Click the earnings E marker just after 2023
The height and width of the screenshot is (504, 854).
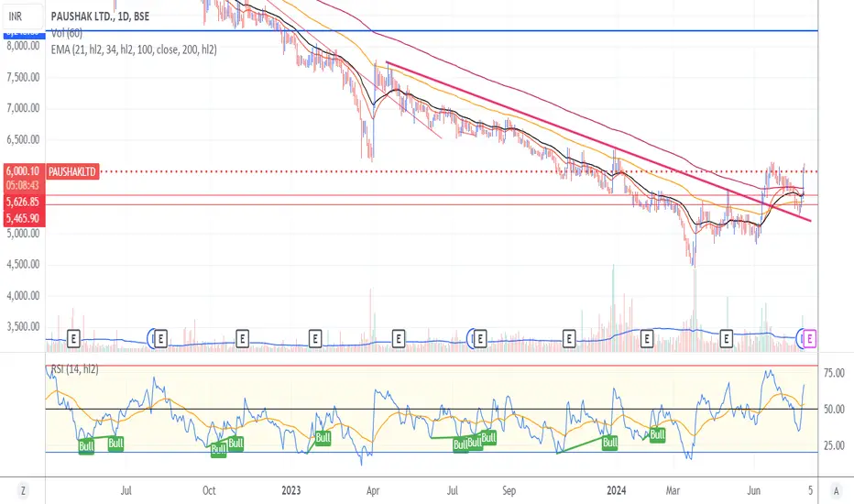point(315,339)
